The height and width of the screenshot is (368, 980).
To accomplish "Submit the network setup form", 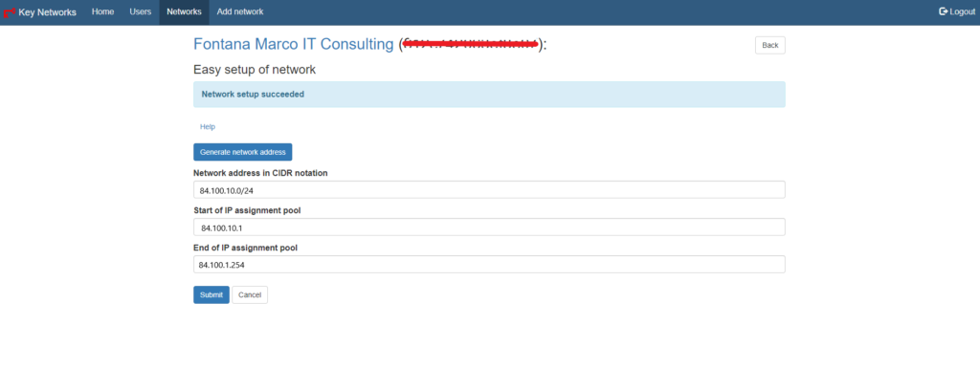I will [x=212, y=295].
